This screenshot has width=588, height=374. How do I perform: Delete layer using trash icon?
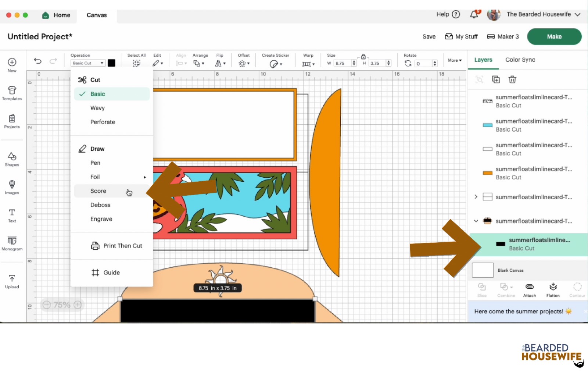coord(512,79)
